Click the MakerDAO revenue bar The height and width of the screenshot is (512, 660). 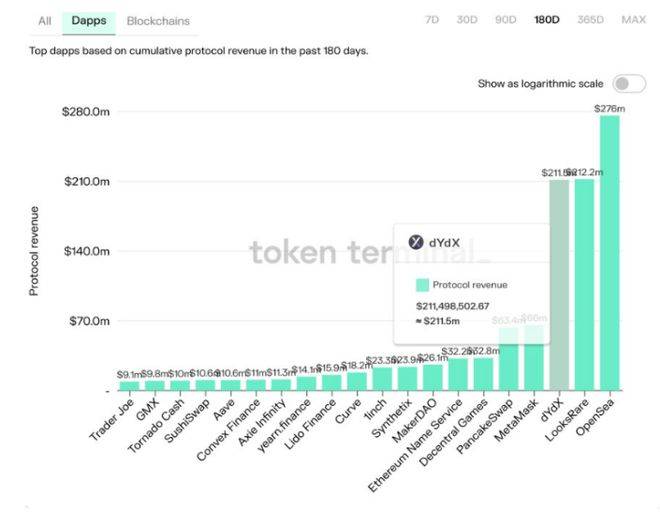tap(432, 377)
